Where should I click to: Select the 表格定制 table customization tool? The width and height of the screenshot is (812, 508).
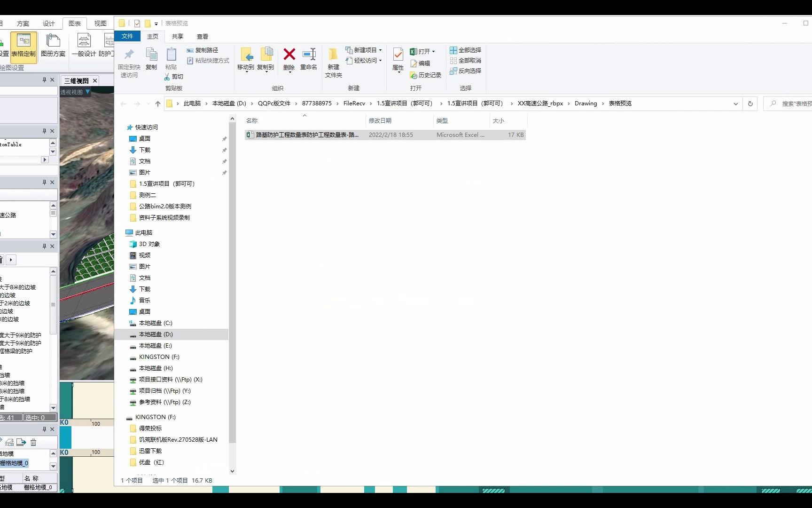23,47
